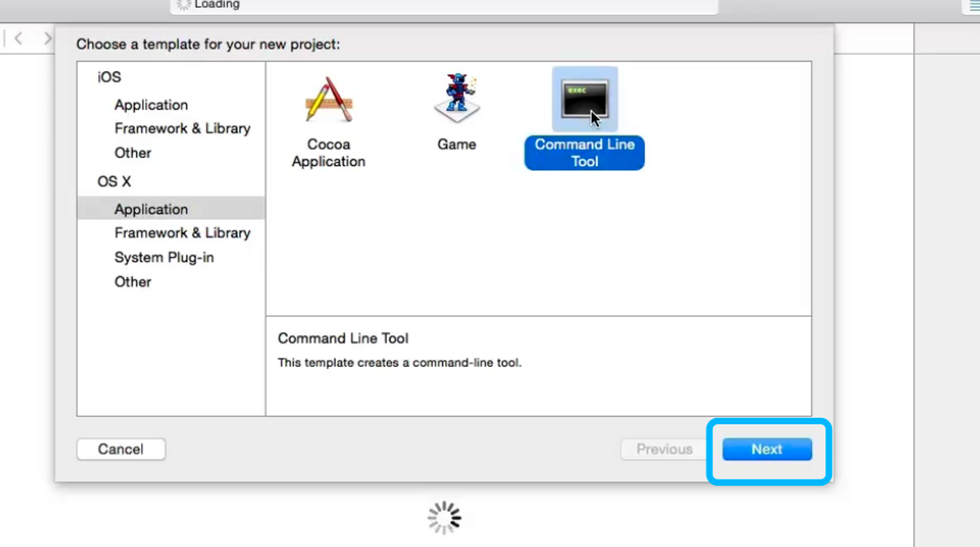This screenshot has width=980, height=547.
Task: Click the Loading status text in toolbar
Action: [217, 4]
